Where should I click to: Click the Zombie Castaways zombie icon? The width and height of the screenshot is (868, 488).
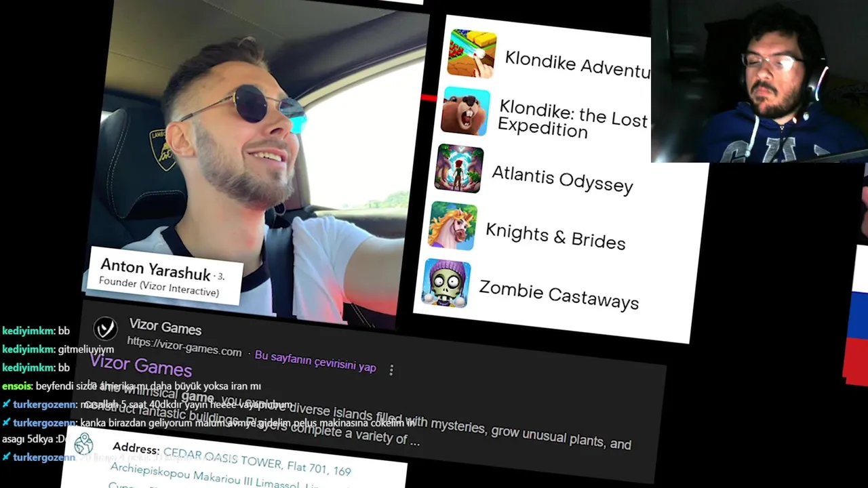[446, 283]
